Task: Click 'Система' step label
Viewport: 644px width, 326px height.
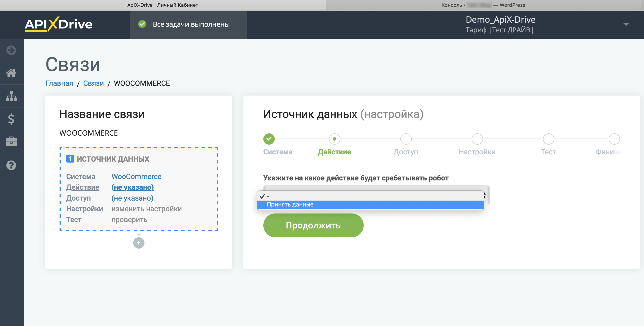Action: pos(278,152)
